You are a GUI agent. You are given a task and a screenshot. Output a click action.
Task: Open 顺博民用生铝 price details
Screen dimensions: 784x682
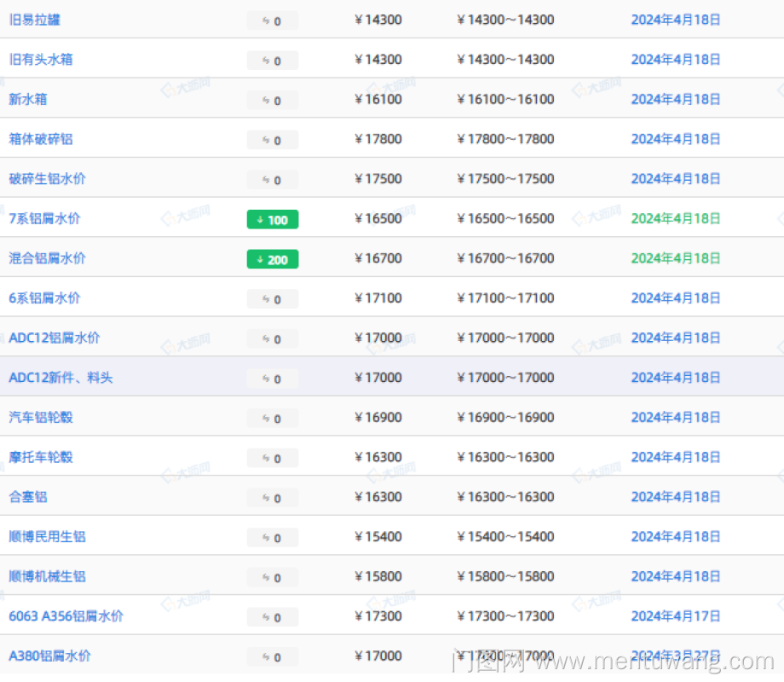coord(48,537)
